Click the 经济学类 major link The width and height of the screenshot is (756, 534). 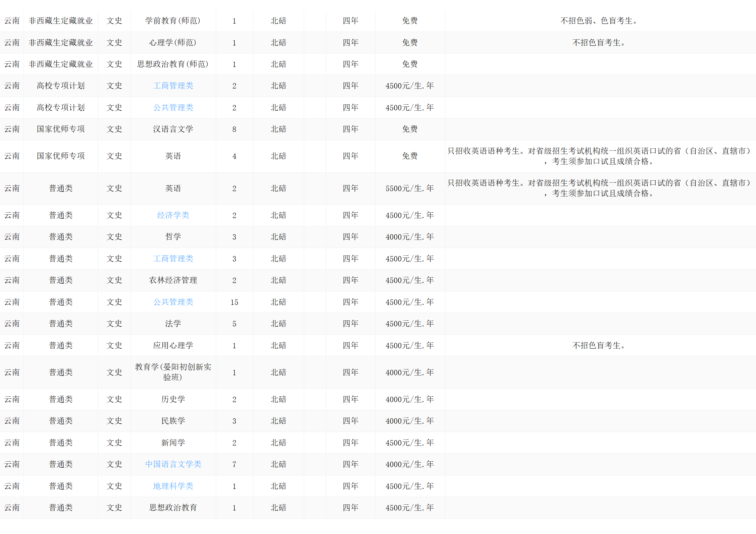pyautogui.click(x=173, y=215)
